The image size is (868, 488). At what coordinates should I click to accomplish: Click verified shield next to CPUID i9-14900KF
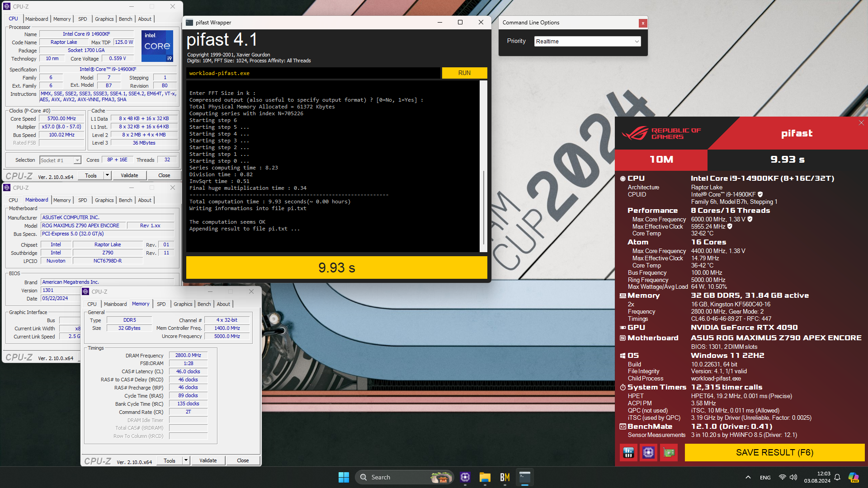click(x=760, y=194)
